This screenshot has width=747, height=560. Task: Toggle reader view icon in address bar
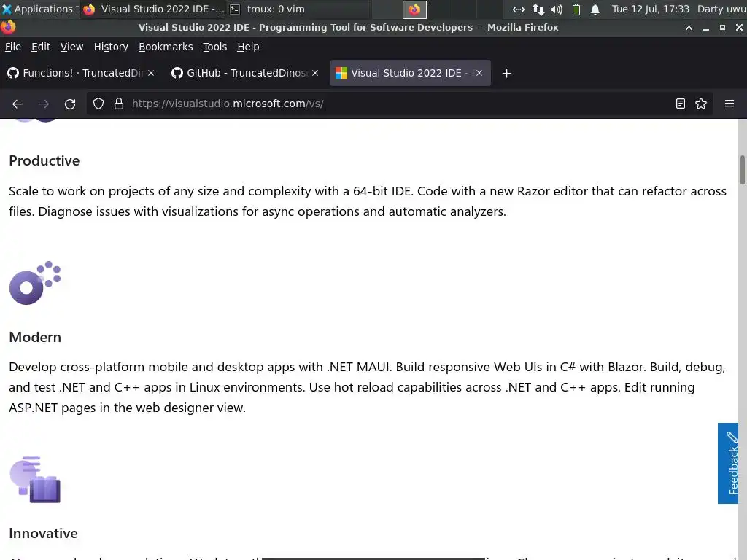point(681,104)
